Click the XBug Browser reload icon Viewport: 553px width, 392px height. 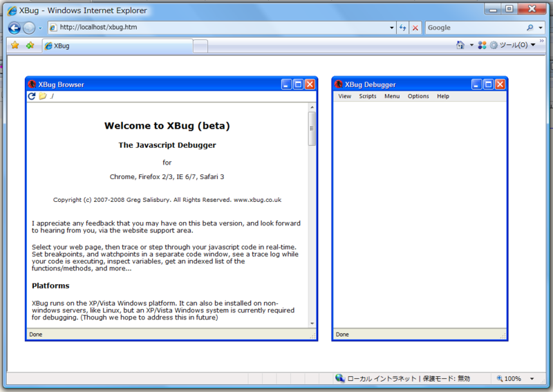click(32, 96)
